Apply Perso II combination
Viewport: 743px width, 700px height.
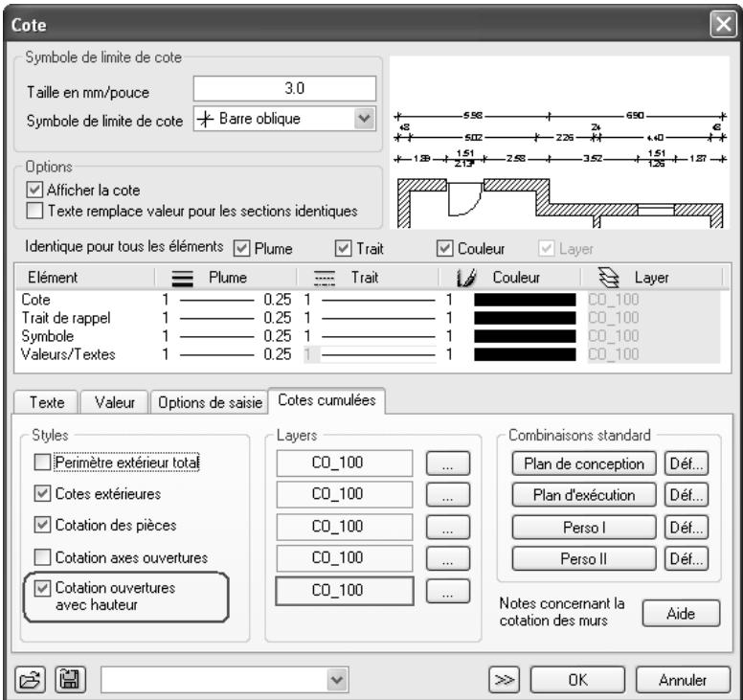[x=584, y=559]
